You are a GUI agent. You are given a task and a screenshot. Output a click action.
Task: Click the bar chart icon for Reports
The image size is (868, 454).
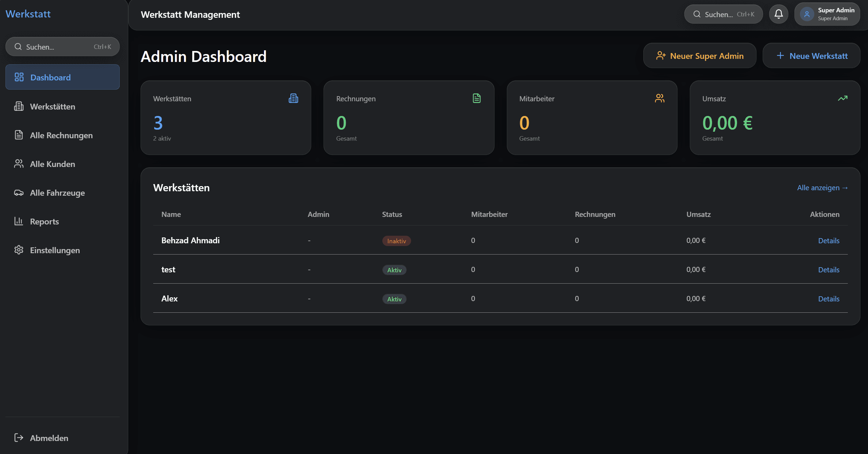(x=19, y=221)
